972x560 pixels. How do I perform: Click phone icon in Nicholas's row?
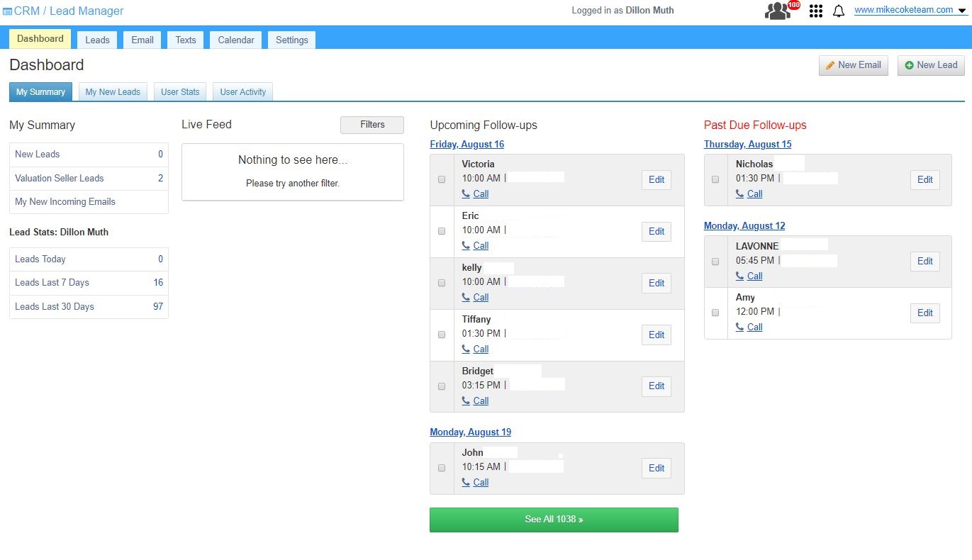740,194
